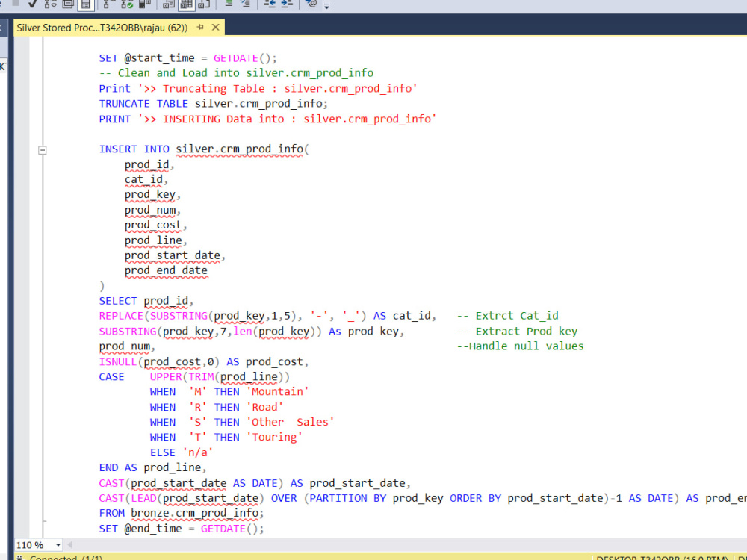Click 'prod_cost,' in the insert column list
The image size is (747, 560).
point(156,225)
